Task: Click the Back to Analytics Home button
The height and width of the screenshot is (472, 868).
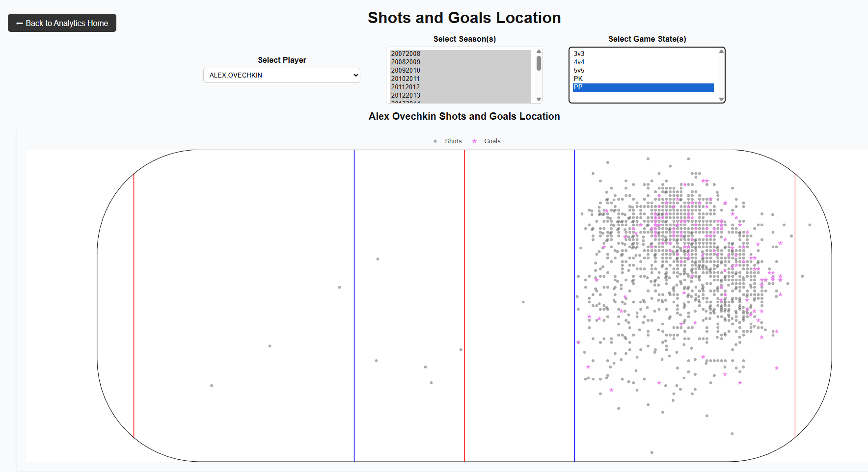Action: pyautogui.click(x=62, y=23)
